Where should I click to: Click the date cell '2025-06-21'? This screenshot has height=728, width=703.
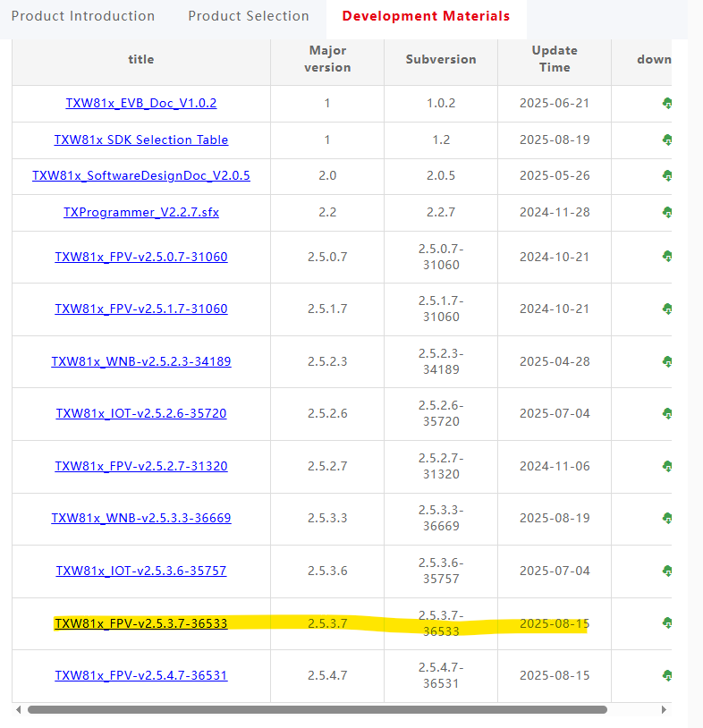click(555, 103)
